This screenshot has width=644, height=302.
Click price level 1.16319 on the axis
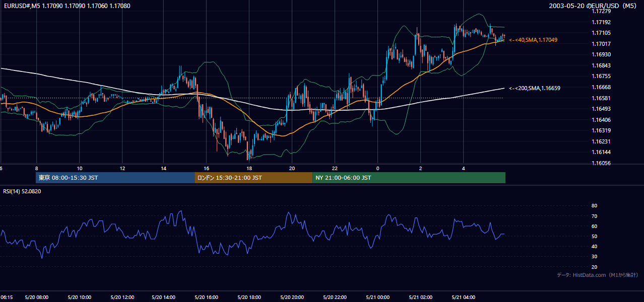pos(602,130)
